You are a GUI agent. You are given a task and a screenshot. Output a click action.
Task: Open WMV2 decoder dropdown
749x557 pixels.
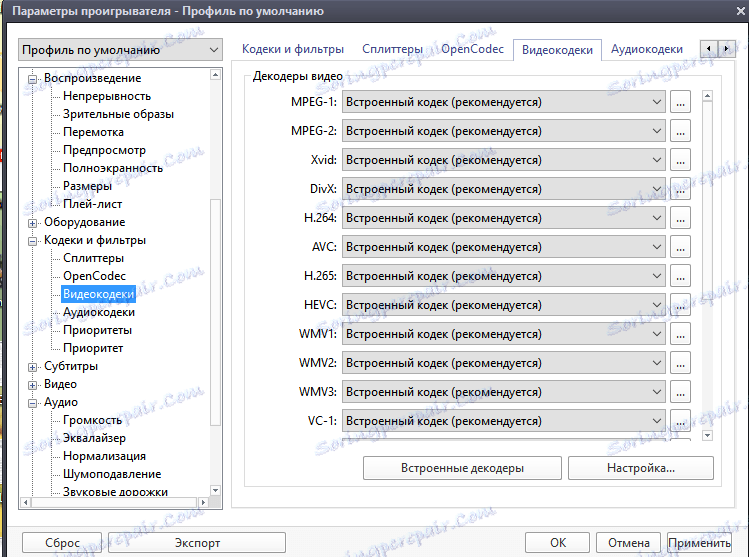pos(503,363)
